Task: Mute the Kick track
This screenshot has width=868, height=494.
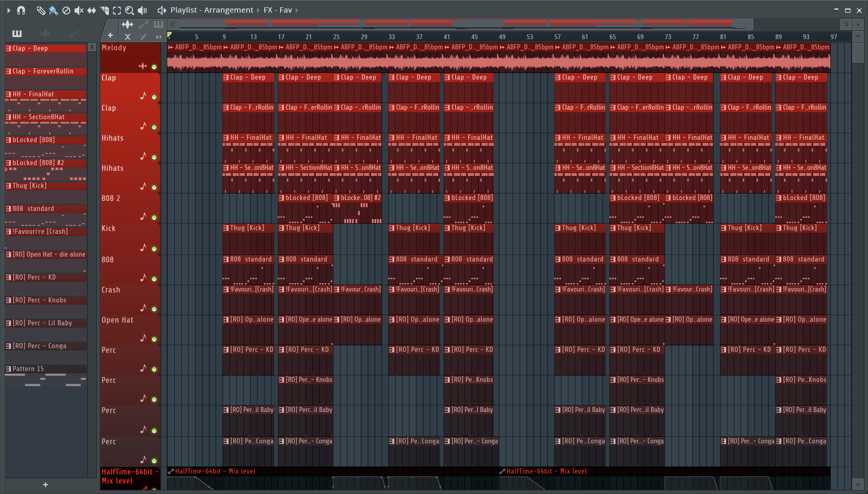Action: (154, 249)
